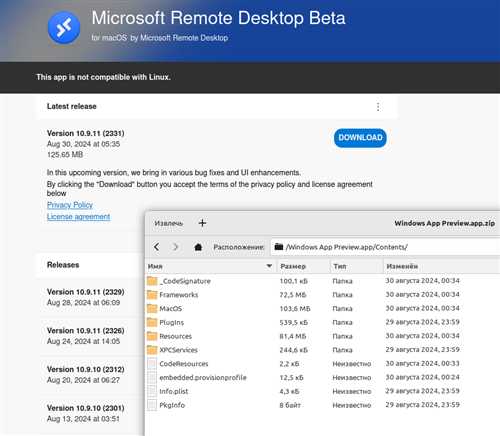Click the Microsoft Remote Desktop app icon
This screenshot has width=500, height=436.
tap(64, 28)
